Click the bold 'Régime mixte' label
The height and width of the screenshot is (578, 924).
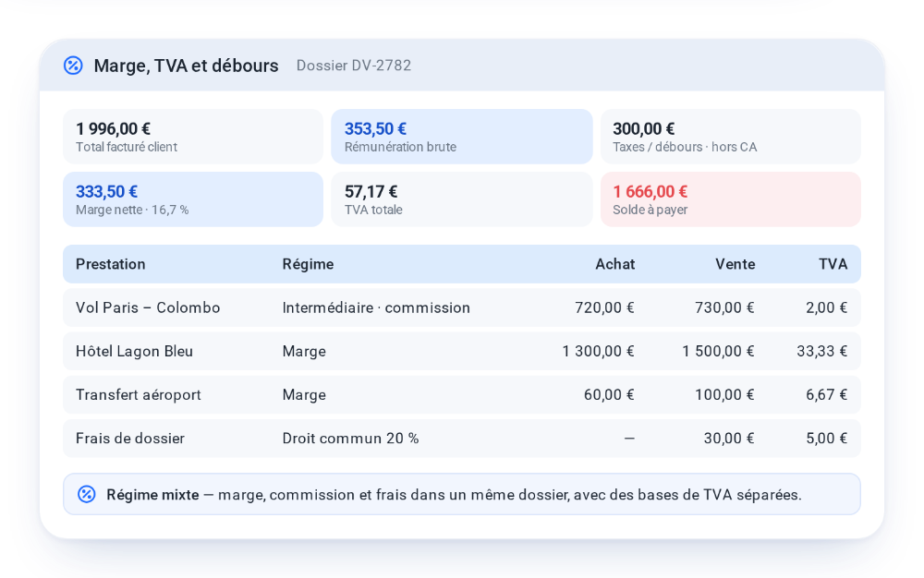pyautogui.click(x=152, y=495)
